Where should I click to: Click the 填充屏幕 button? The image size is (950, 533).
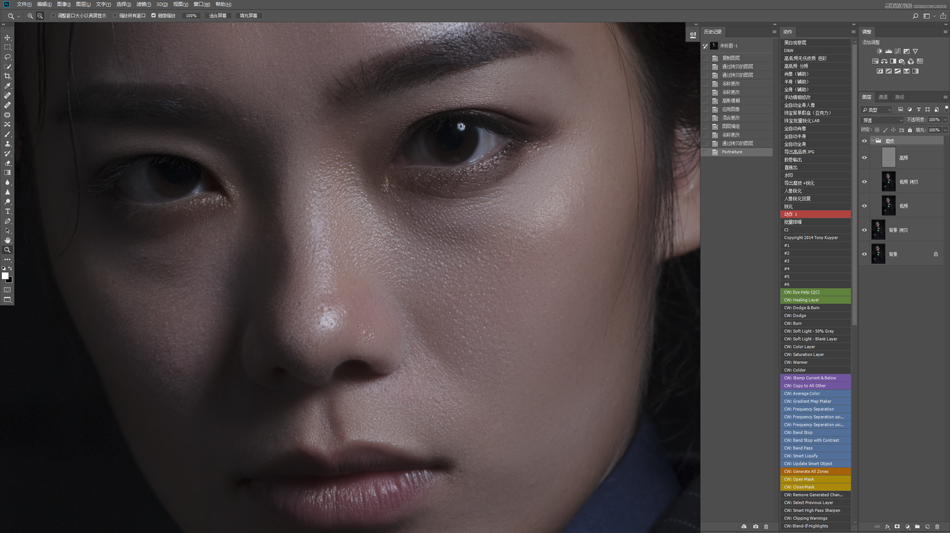(x=248, y=16)
